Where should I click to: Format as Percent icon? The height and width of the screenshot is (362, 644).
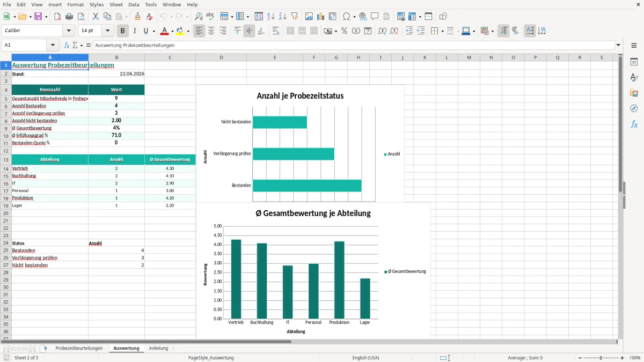[x=345, y=31]
